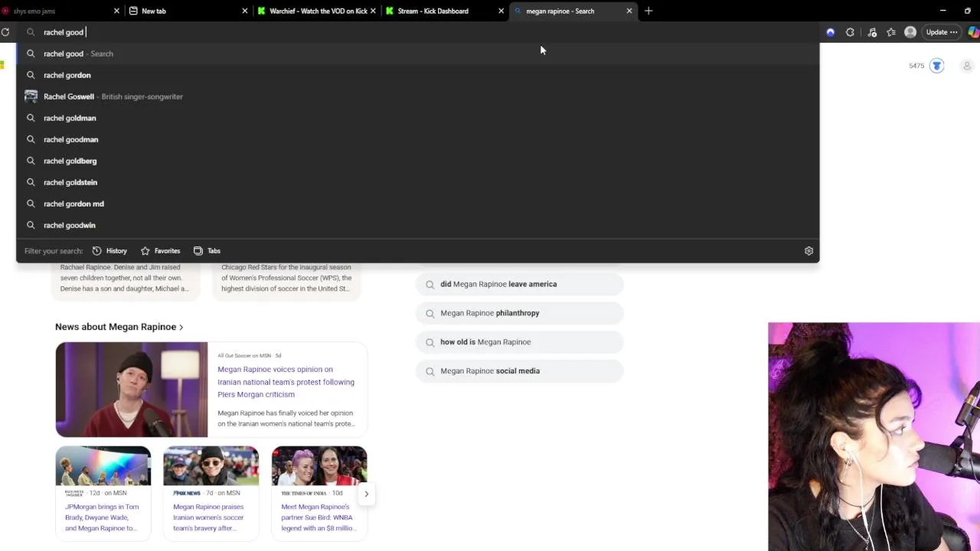Image resolution: width=980 pixels, height=551 pixels.
Task: Close the Warchief VOD on Kick tab
Action: [x=373, y=11]
